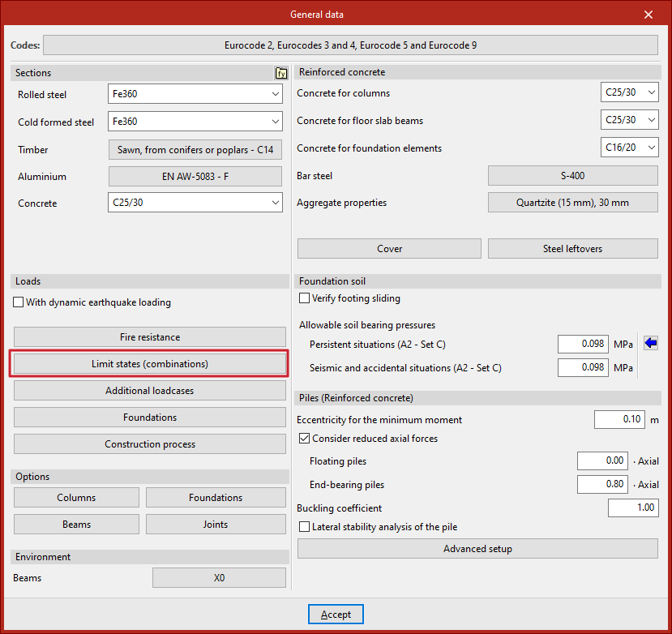Toggle Verify footing sliding checkbox
Viewport: 672px width, 634px height.
click(305, 298)
